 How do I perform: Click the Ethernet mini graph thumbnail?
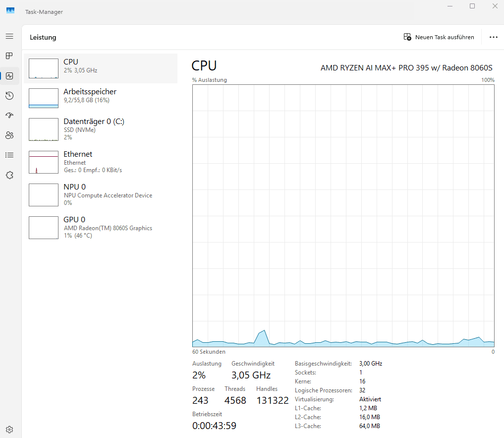(x=44, y=162)
